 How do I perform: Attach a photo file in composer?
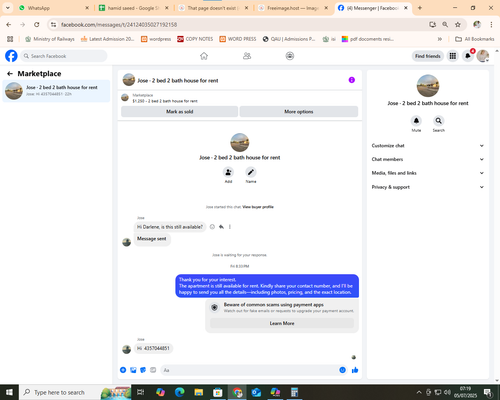pos(133,370)
